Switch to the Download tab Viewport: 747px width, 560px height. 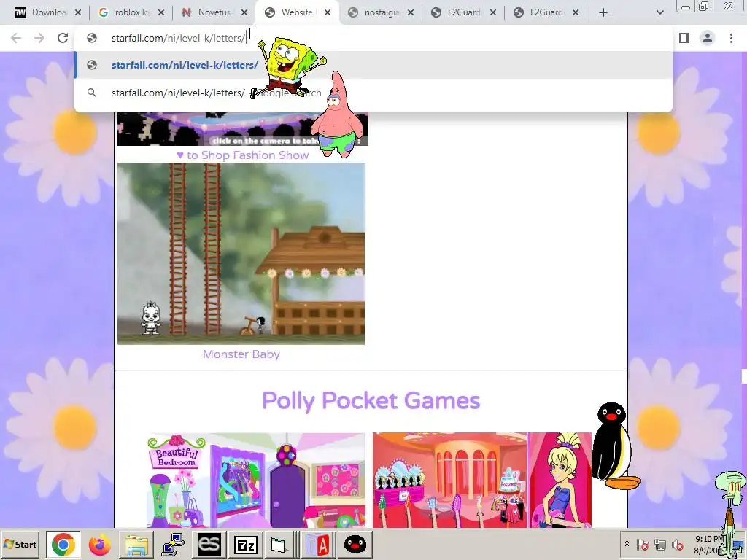point(40,12)
